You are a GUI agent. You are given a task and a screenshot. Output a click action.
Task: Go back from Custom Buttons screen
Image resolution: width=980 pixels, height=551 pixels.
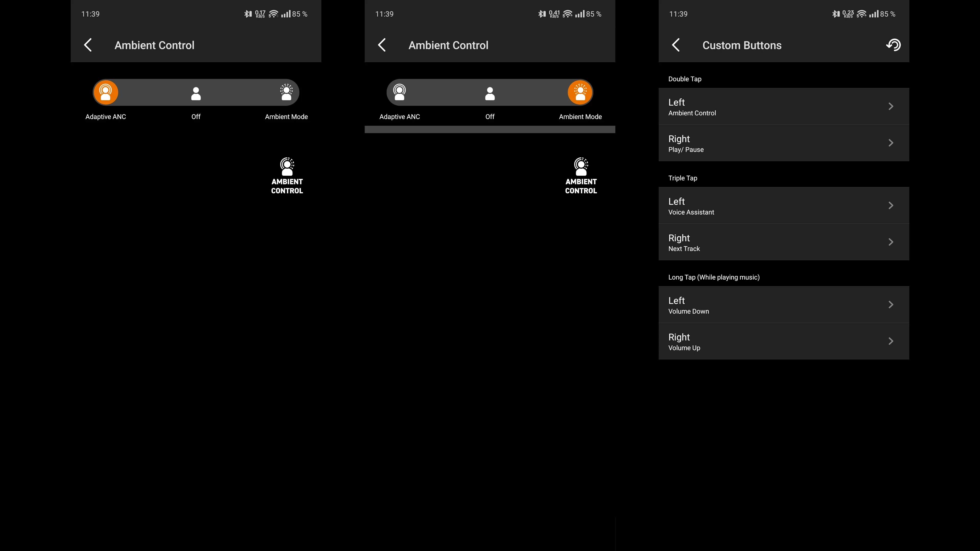[x=676, y=45]
